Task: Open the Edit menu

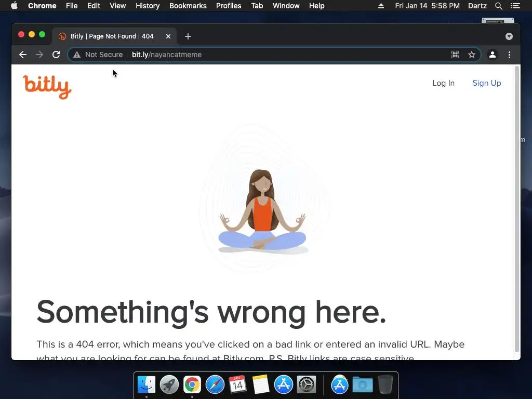Action: point(94,6)
